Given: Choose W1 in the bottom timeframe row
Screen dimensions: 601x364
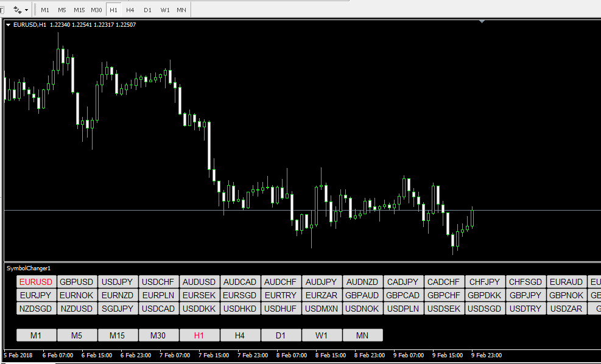Looking at the screenshot, I should pos(322,335).
